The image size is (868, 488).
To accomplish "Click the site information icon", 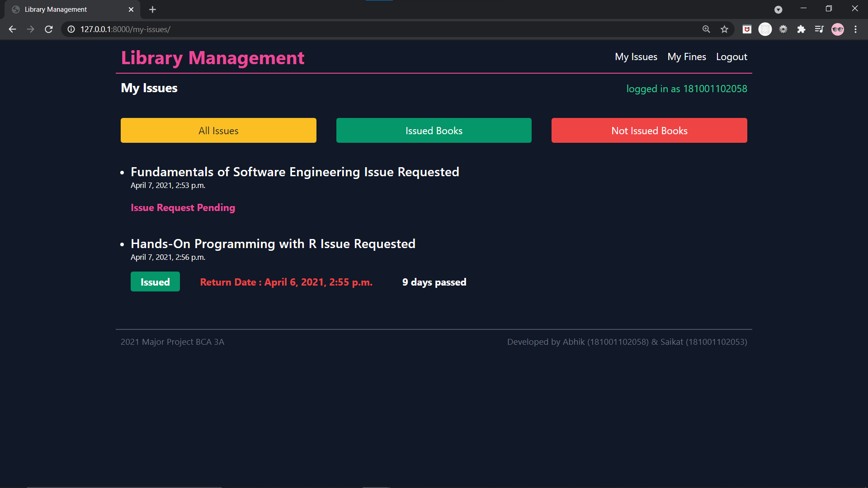I will (71, 29).
